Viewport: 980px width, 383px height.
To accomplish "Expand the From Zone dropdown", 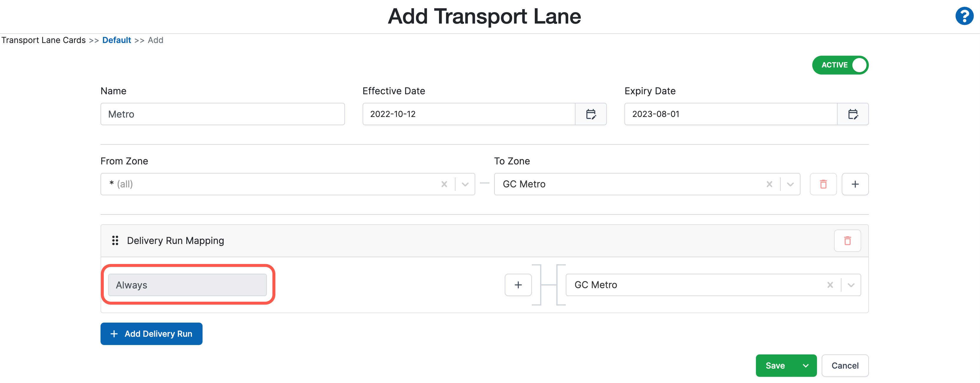I will (465, 184).
